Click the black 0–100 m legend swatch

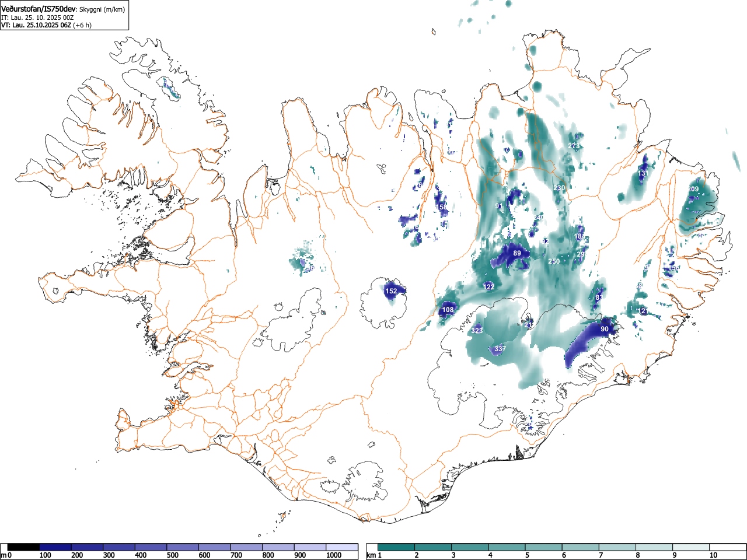[23, 547]
